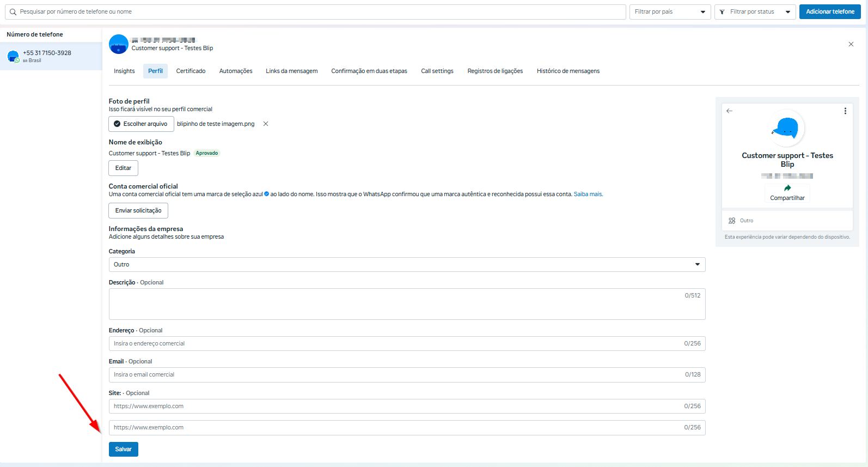The height and width of the screenshot is (467, 868).
Task: Open the Saiba mais link
Action: pos(588,195)
